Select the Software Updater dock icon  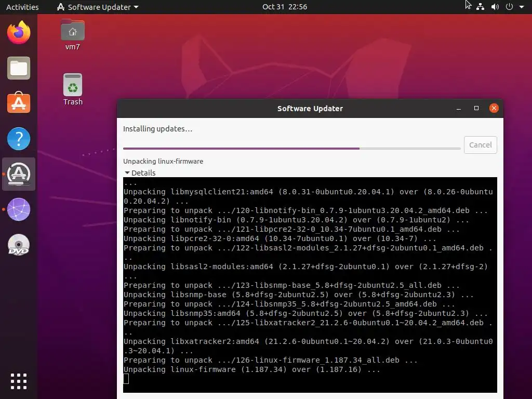coord(19,174)
